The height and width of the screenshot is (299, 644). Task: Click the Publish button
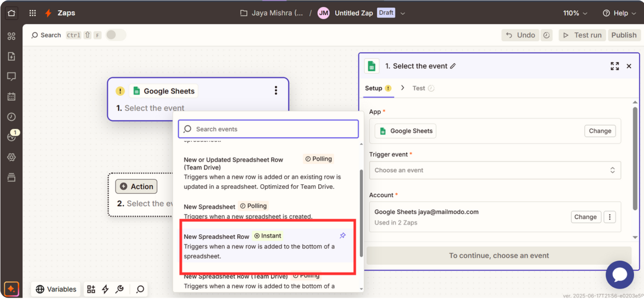(624, 35)
